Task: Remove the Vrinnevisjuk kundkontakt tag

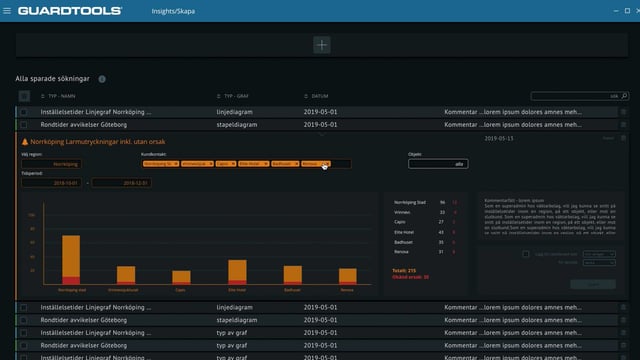Action: [211, 164]
